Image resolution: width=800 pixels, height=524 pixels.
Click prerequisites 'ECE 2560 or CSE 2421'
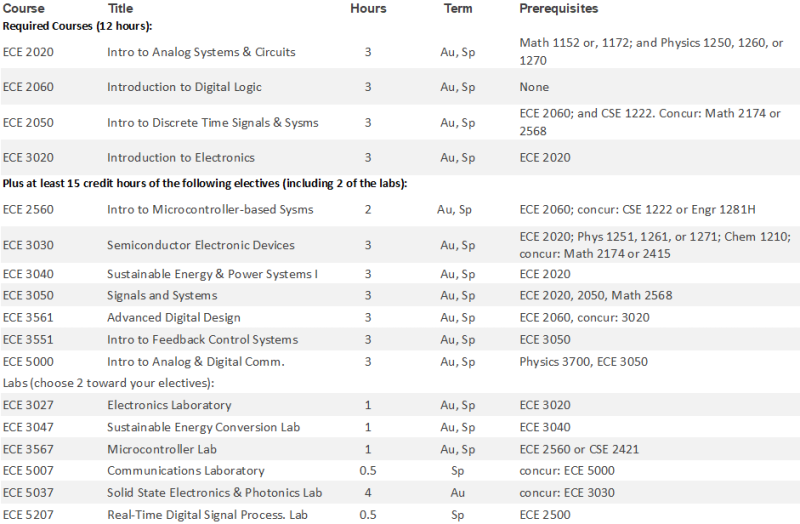(579, 450)
